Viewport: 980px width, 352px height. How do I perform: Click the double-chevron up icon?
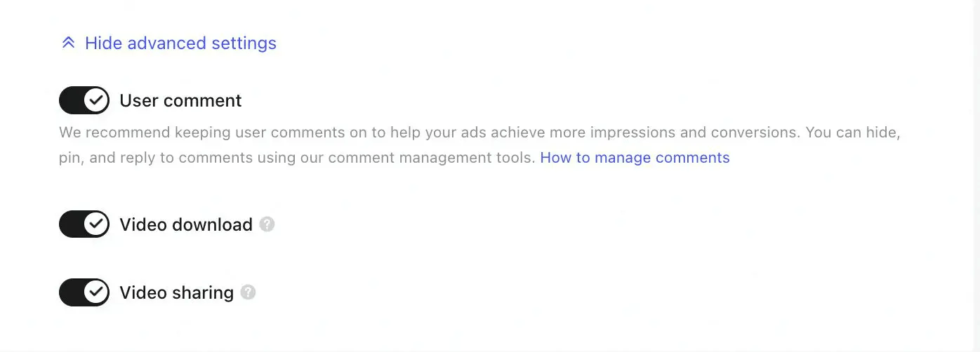(68, 43)
